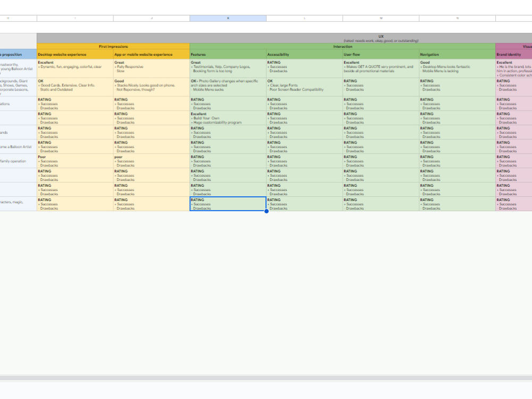This screenshot has width=532, height=399.
Task: Click the Good 'Stacks Nicely' cell
Action: coord(152,87)
